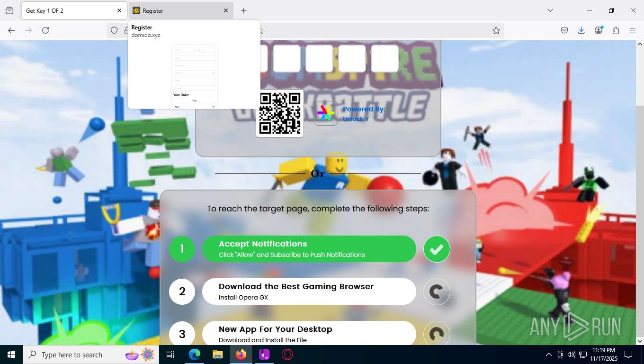Open the Powered By Unlock-r link
Screen dimensions: 644x364
[364, 114]
